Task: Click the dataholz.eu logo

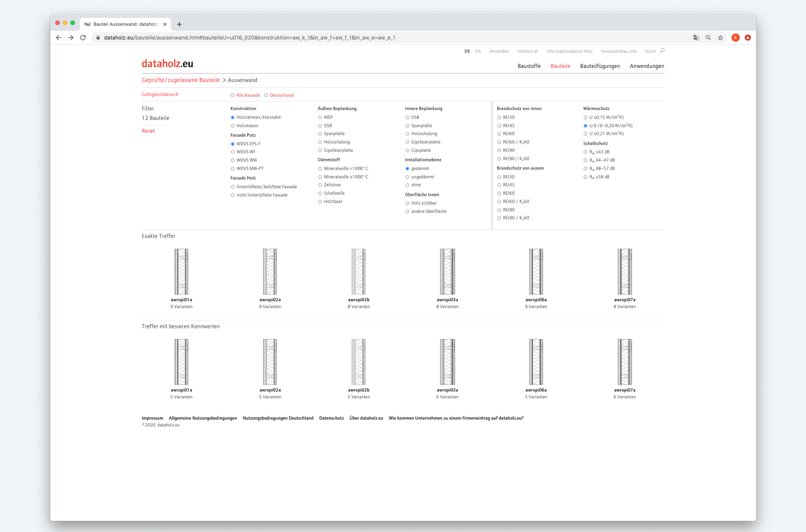Action: tap(167, 64)
